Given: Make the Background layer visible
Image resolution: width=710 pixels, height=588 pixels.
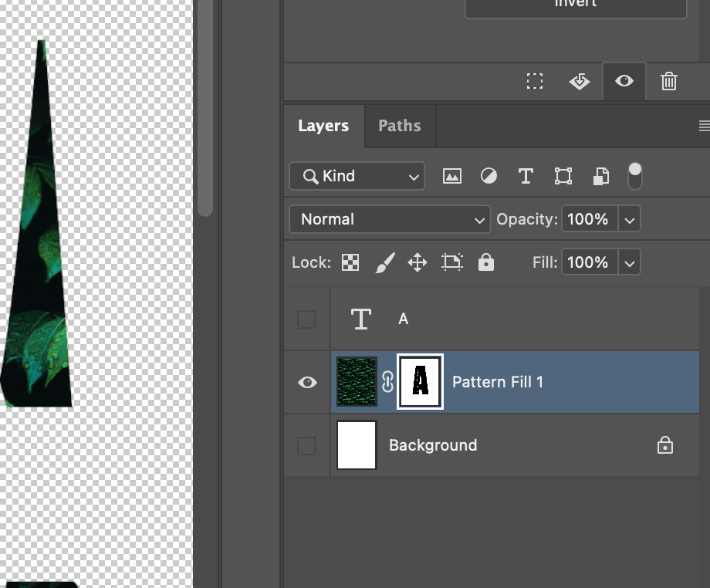Looking at the screenshot, I should tap(306, 445).
